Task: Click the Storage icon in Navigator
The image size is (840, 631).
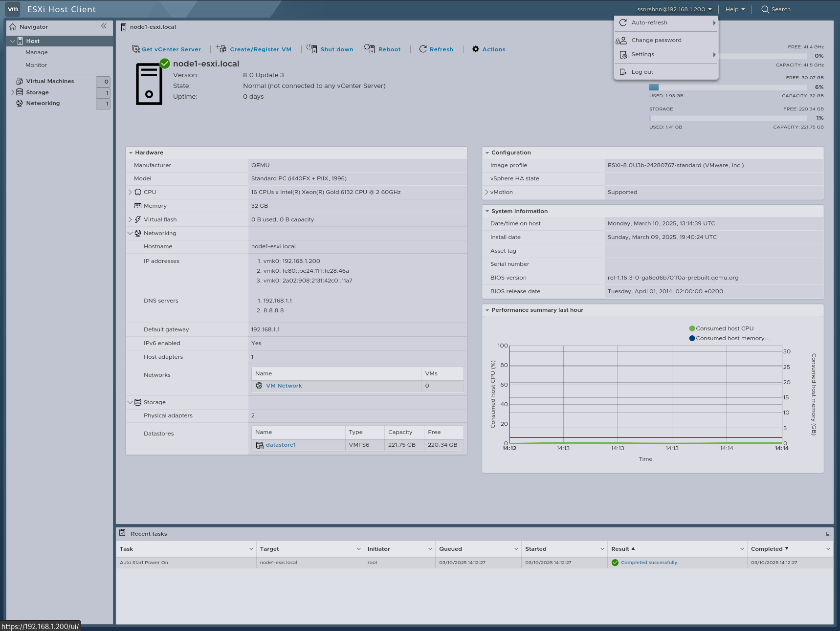Action: pos(20,92)
